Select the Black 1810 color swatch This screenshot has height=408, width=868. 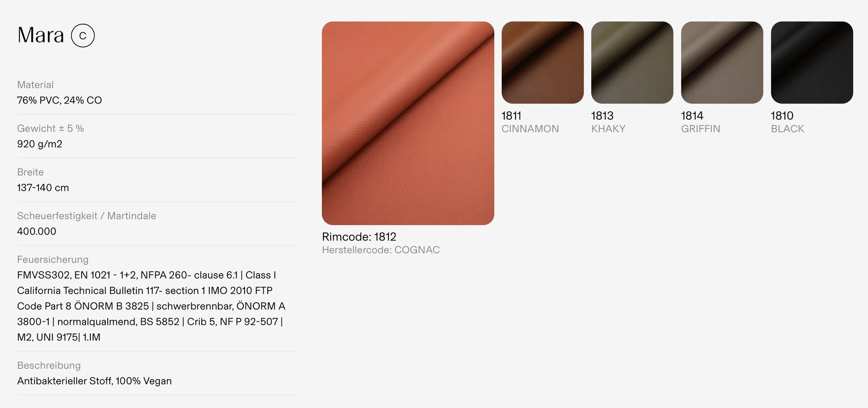(812, 62)
